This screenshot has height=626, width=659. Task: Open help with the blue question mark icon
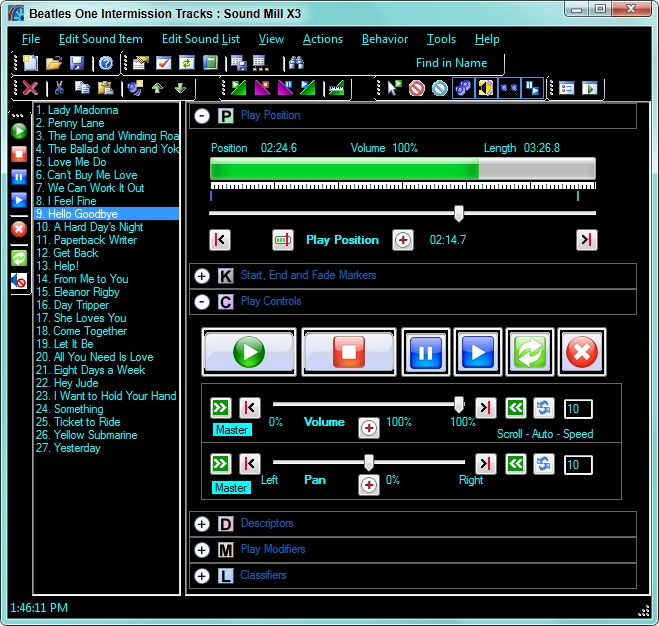(106, 63)
